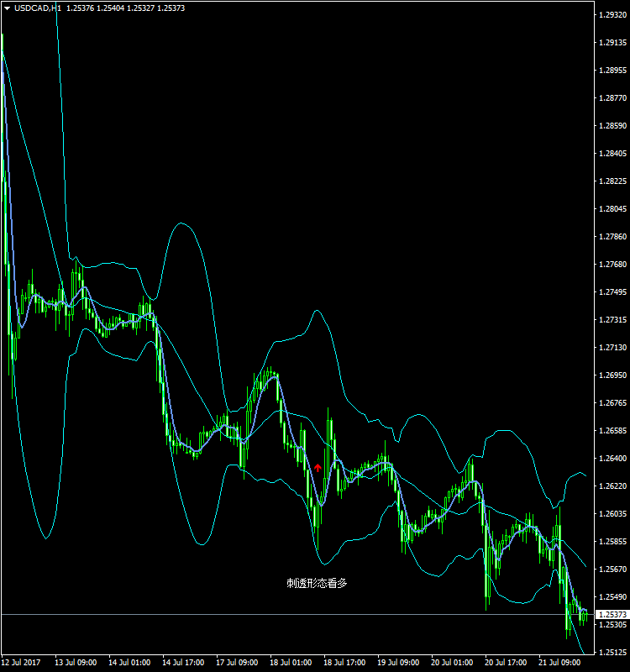Click price scale value 1.28045
The image size is (630, 672).
612,208
